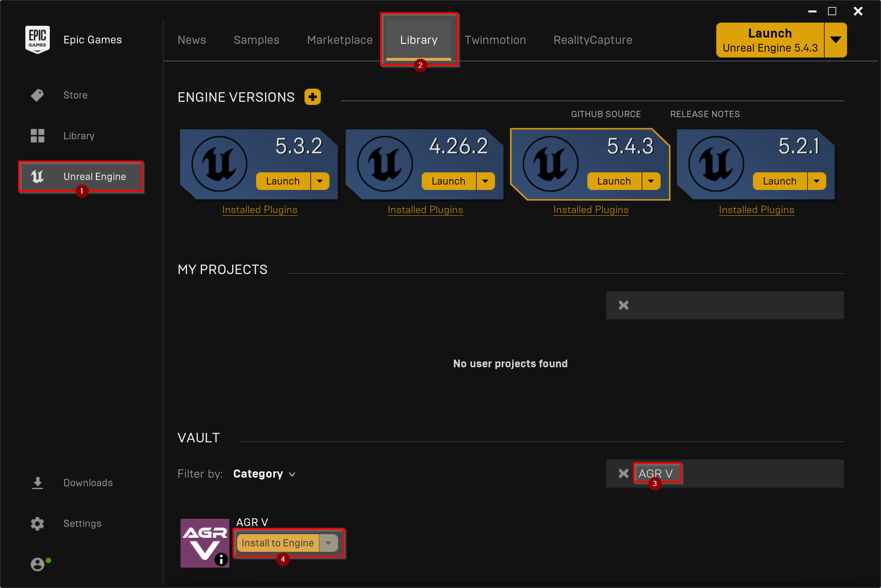Open Installed Plugins for 5.2.1

coord(757,210)
